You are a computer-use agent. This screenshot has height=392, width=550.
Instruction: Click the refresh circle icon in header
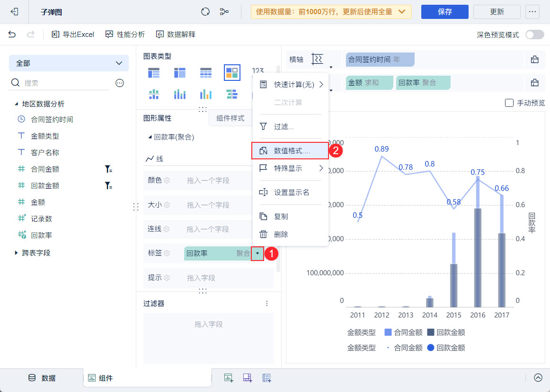pos(205,12)
